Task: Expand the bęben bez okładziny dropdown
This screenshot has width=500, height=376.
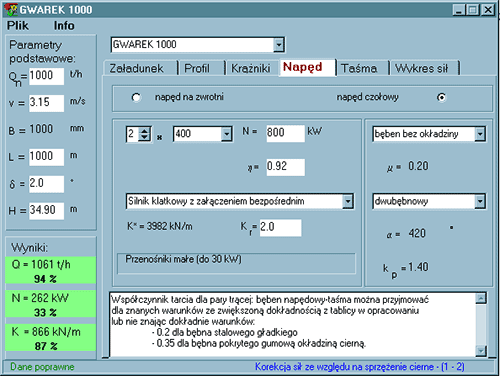Action: click(x=480, y=134)
